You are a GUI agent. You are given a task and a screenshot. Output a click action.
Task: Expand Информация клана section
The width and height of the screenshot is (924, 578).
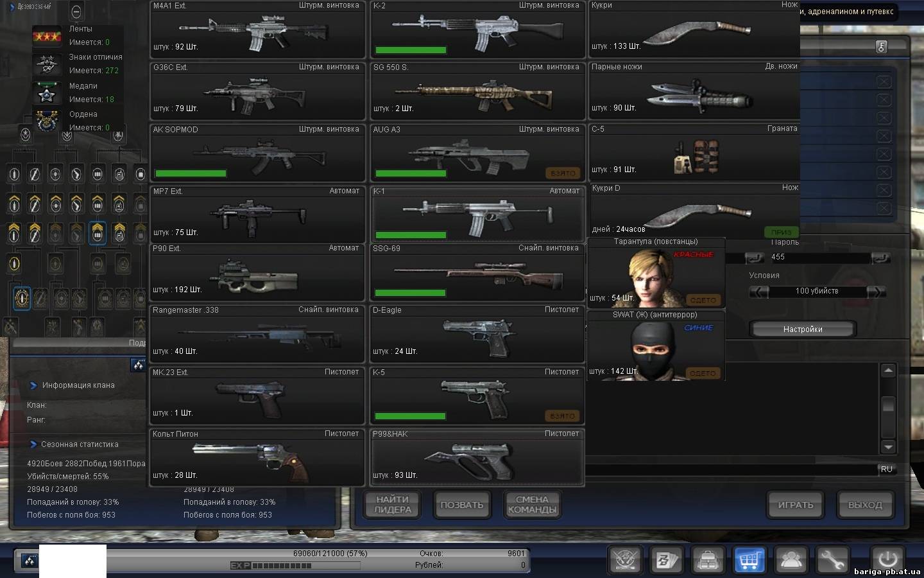tap(33, 385)
